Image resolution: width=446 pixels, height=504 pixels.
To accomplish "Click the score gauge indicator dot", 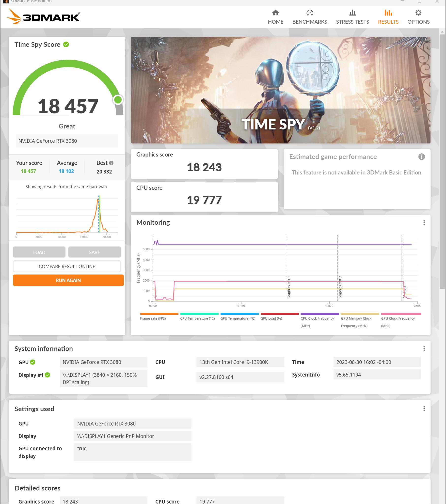I will pyautogui.click(x=118, y=100).
